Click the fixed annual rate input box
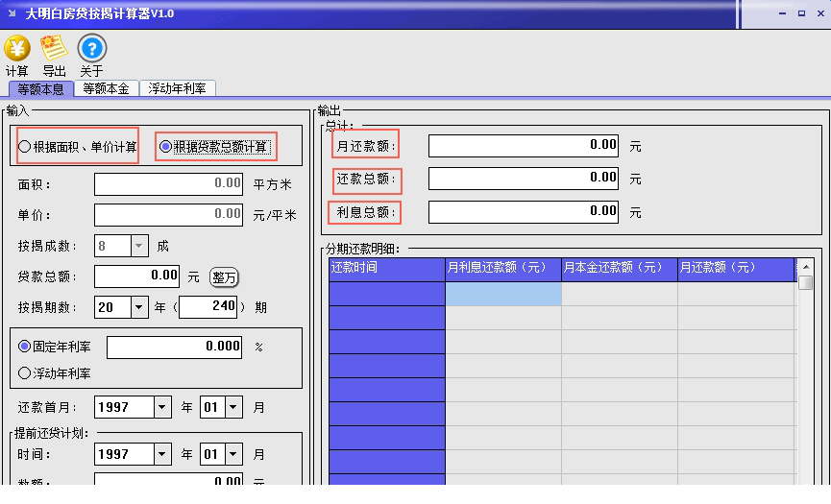Screen dimensions: 831x504 click(174, 347)
